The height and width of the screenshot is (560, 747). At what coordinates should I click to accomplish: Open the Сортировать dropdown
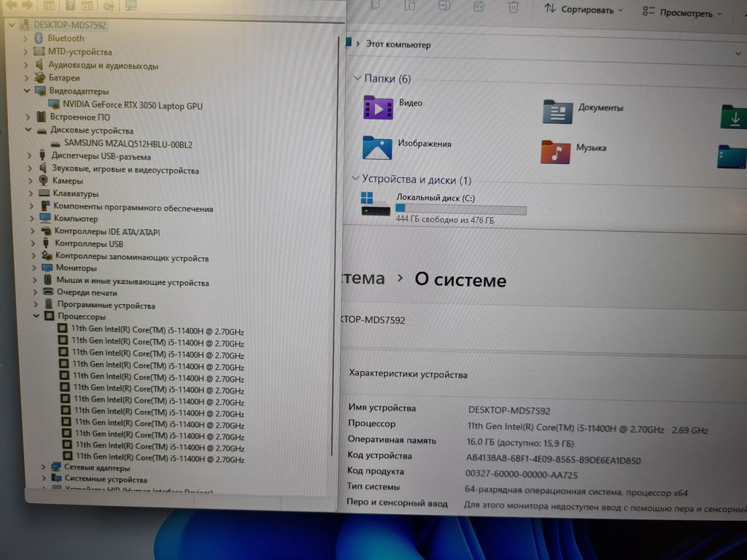pos(584,9)
